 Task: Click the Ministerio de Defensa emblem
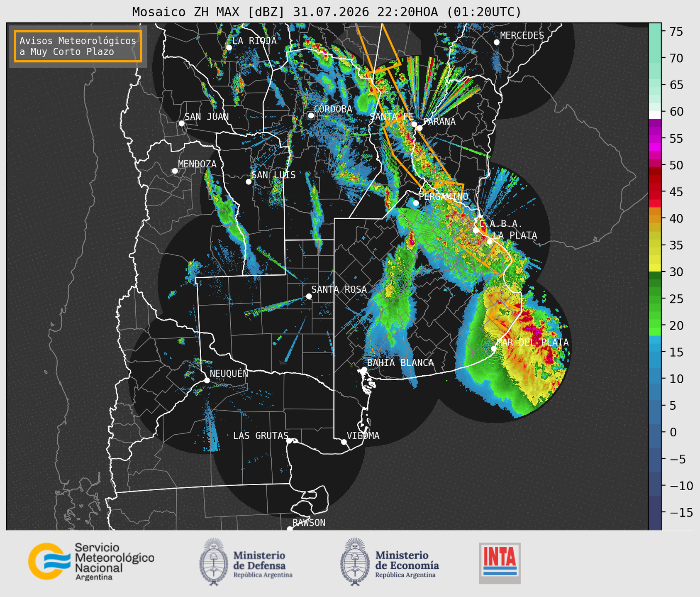(214, 561)
